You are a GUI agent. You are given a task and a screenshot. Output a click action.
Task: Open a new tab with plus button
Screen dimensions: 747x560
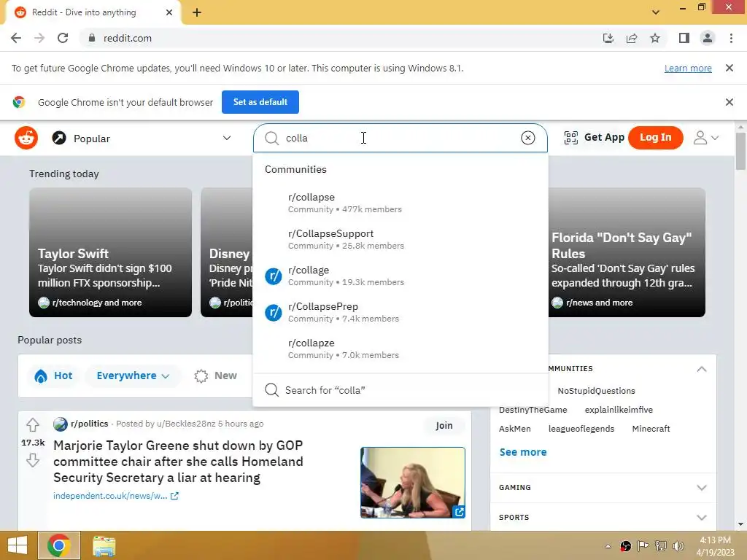197,12
